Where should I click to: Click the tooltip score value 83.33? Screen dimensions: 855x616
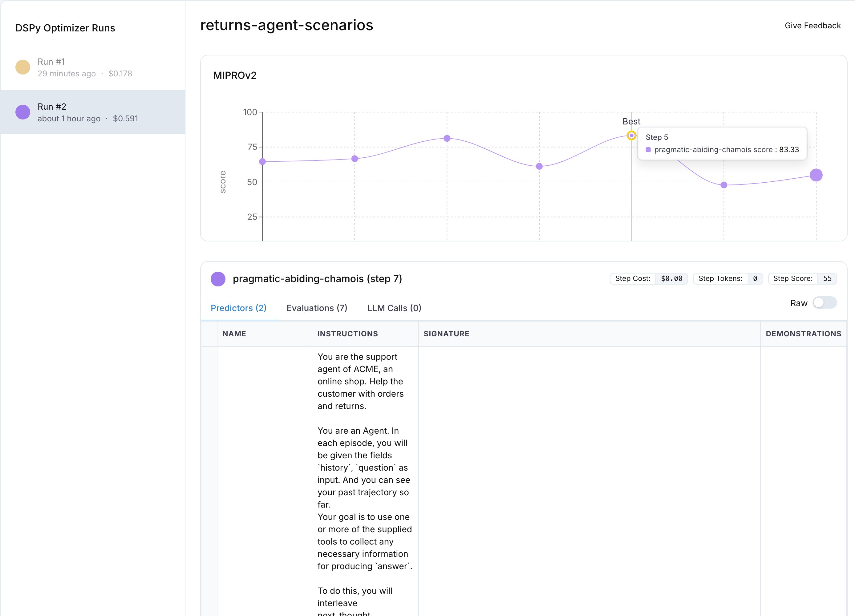coord(789,150)
